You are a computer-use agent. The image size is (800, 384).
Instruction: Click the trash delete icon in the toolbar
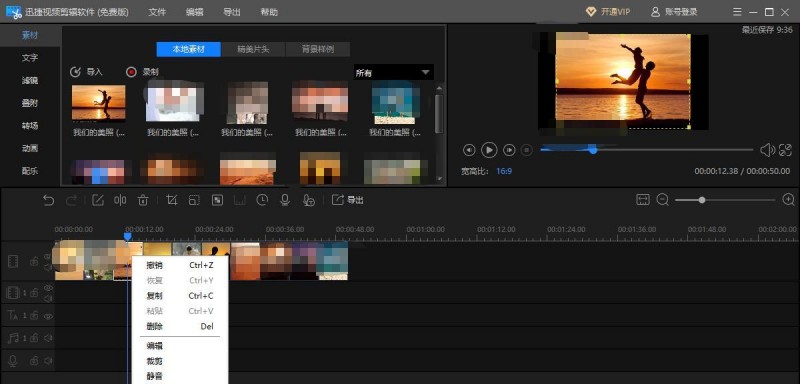[x=143, y=200]
